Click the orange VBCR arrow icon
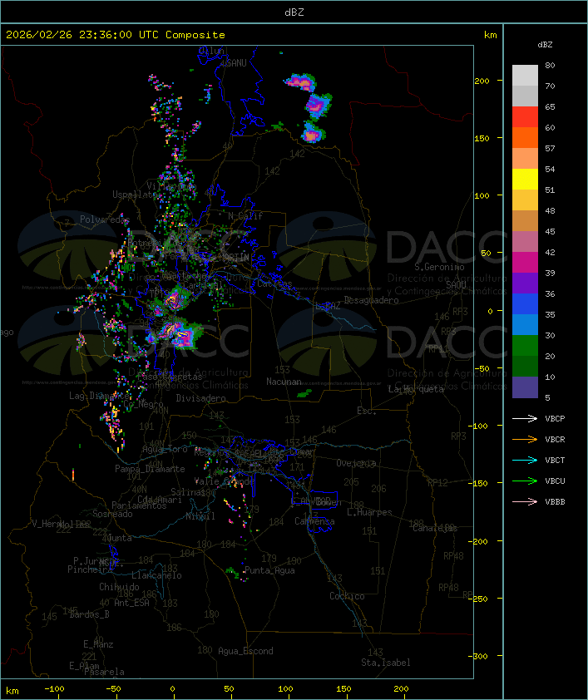The width and height of the screenshot is (588, 700). (x=525, y=439)
